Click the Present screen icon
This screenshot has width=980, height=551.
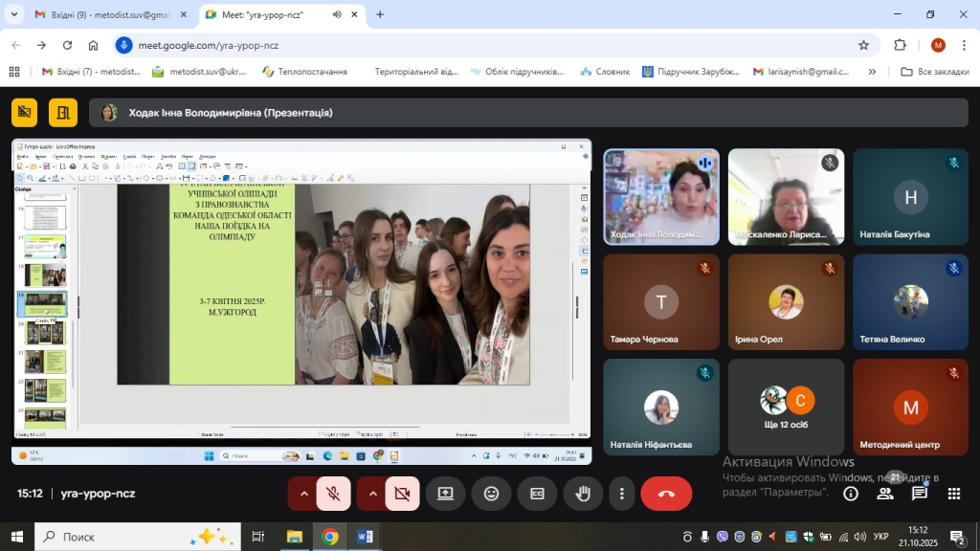pyautogui.click(x=445, y=494)
